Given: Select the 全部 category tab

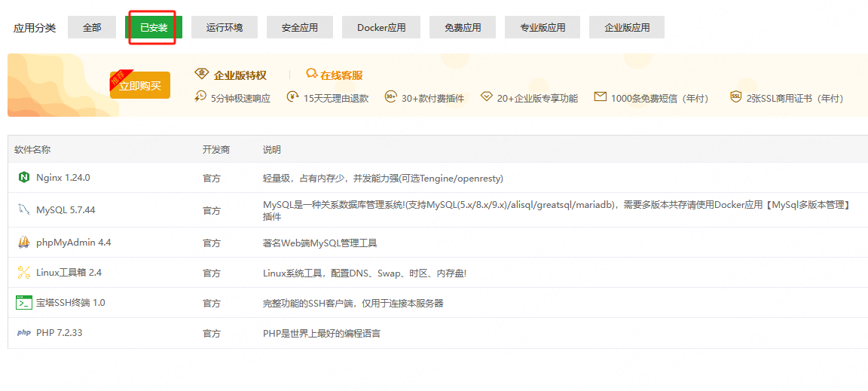Looking at the screenshot, I should [x=92, y=27].
